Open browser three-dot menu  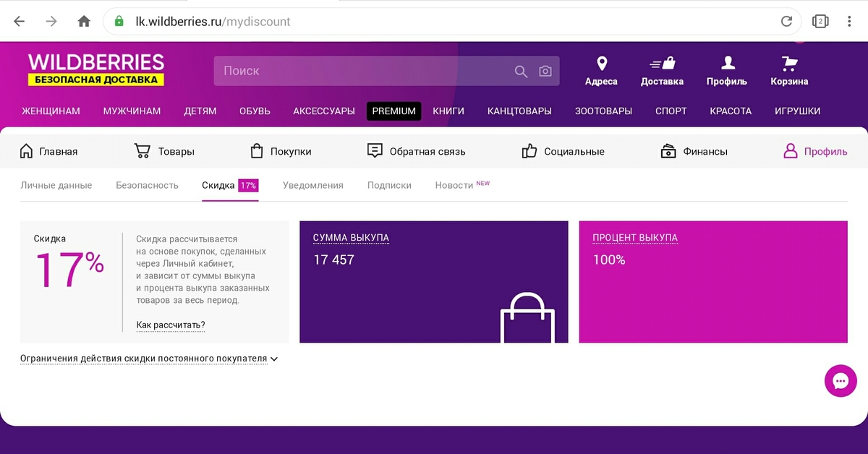[x=850, y=22]
